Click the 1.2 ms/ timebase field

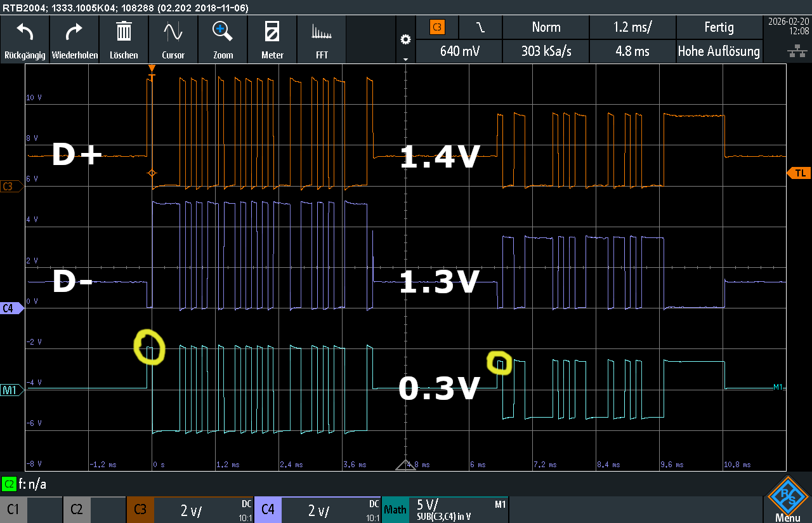[632, 27]
